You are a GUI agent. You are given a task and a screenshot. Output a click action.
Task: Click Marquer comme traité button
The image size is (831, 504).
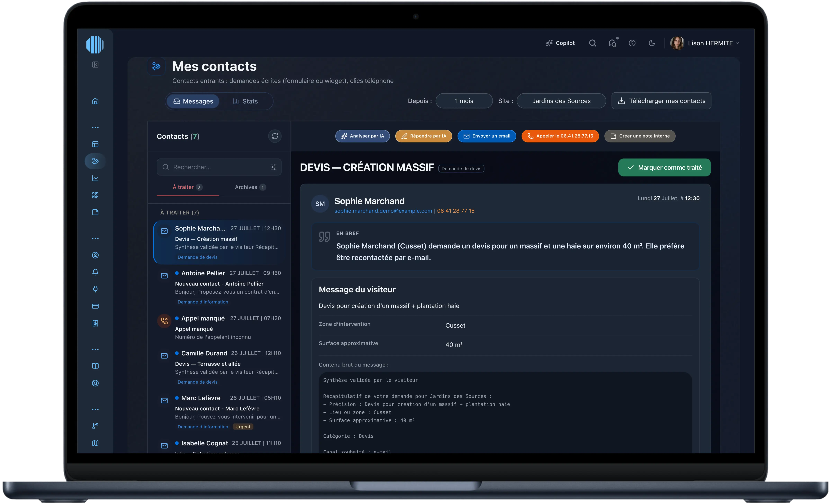coord(664,167)
